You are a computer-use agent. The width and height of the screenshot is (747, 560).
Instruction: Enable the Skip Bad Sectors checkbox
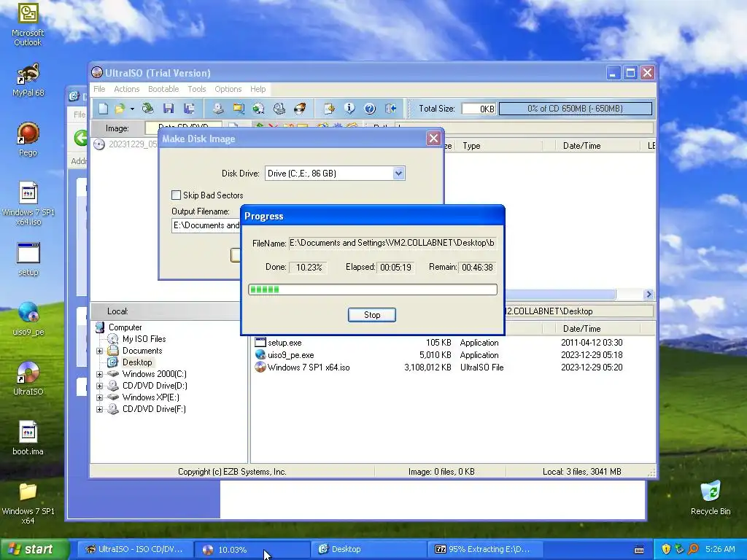tap(177, 195)
